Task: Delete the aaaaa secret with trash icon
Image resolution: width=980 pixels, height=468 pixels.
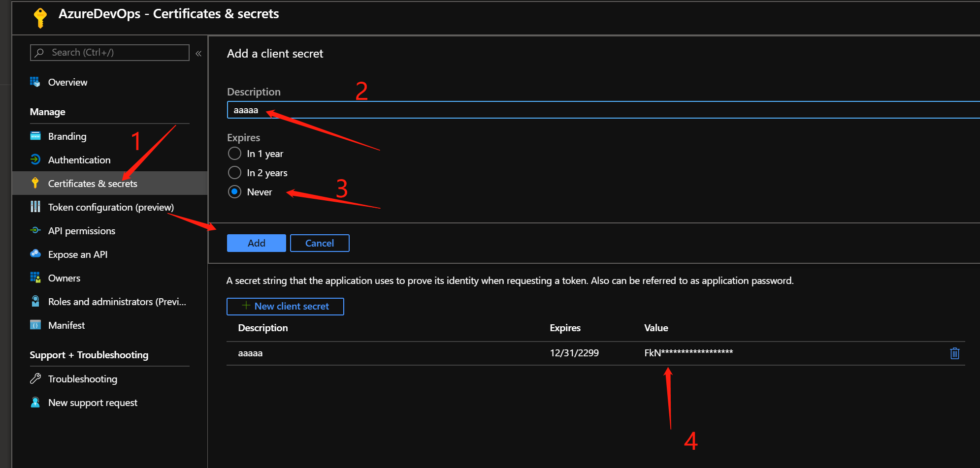Action: point(954,353)
